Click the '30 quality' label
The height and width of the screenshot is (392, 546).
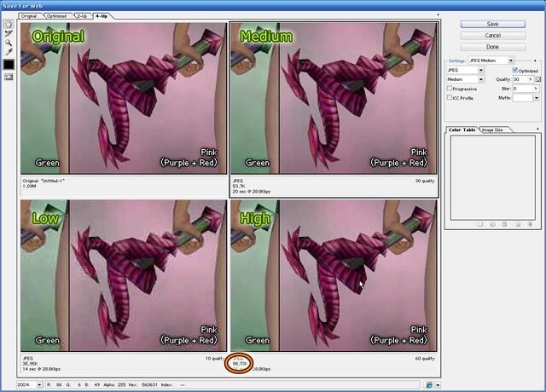[425, 181]
